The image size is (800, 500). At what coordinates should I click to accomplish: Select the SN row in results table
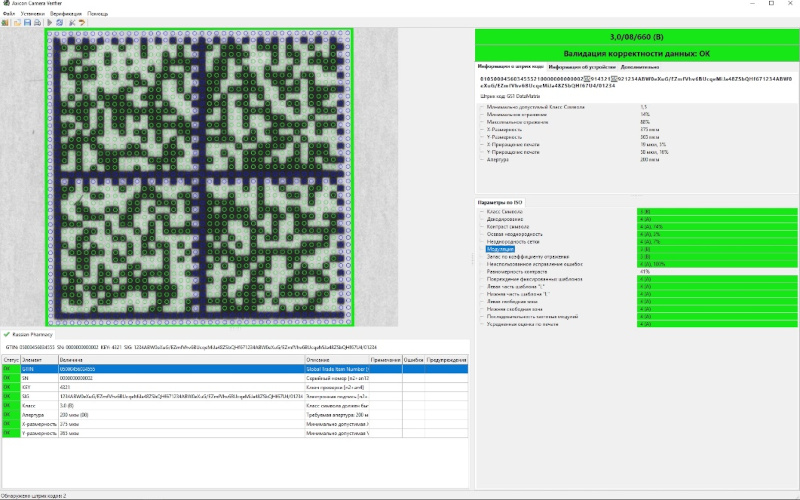coord(235,379)
